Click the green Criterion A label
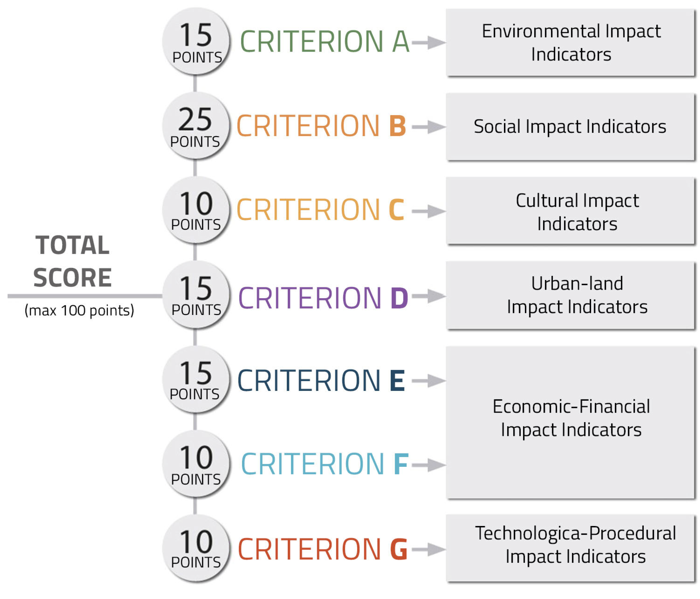Screen dimensions: 700x599 (324, 41)
